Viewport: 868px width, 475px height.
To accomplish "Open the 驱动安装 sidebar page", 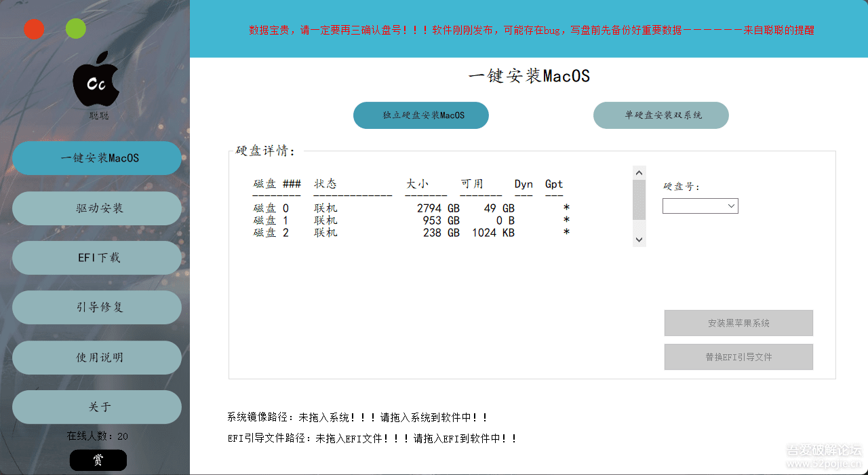I will (x=97, y=208).
